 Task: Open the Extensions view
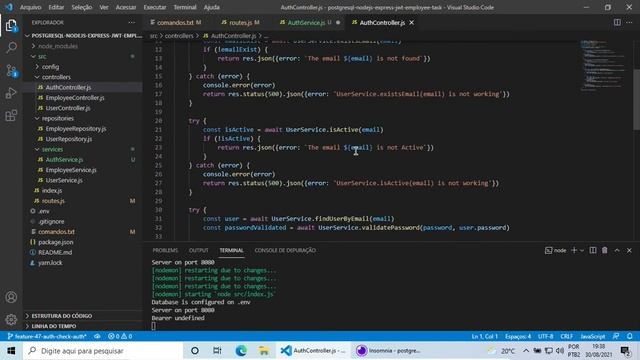(x=11, y=116)
